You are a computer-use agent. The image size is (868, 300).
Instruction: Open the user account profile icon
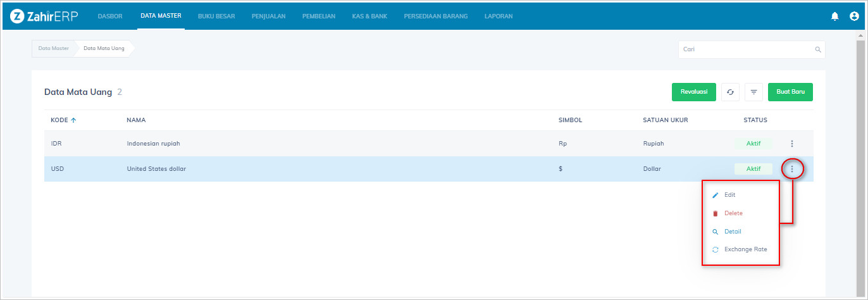point(854,16)
